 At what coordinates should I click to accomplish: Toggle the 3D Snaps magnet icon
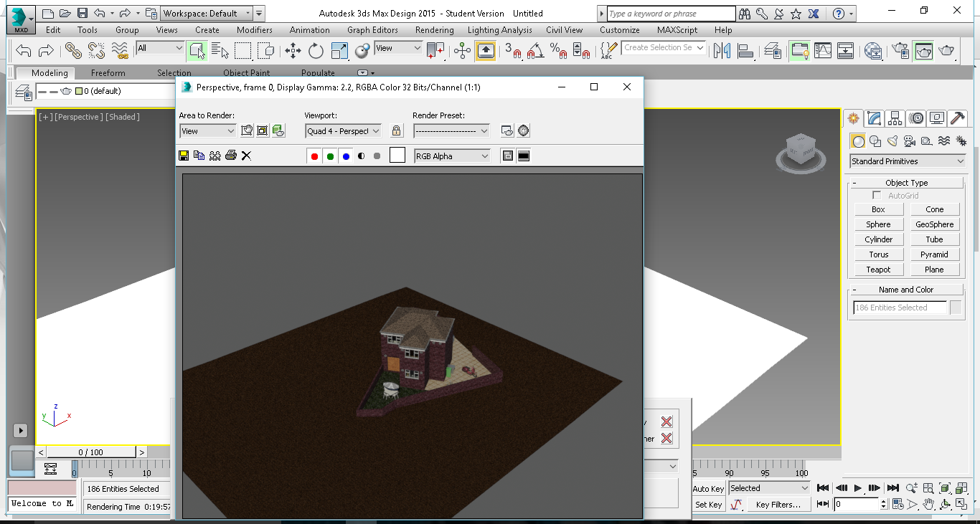click(x=513, y=50)
